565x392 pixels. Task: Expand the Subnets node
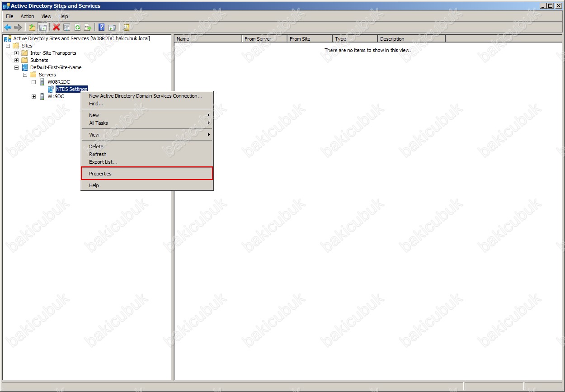tap(16, 60)
